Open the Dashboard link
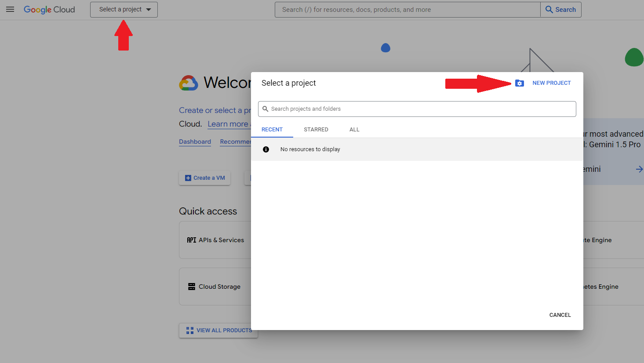The width and height of the screenshot is (644, 363). pos(195,142)
